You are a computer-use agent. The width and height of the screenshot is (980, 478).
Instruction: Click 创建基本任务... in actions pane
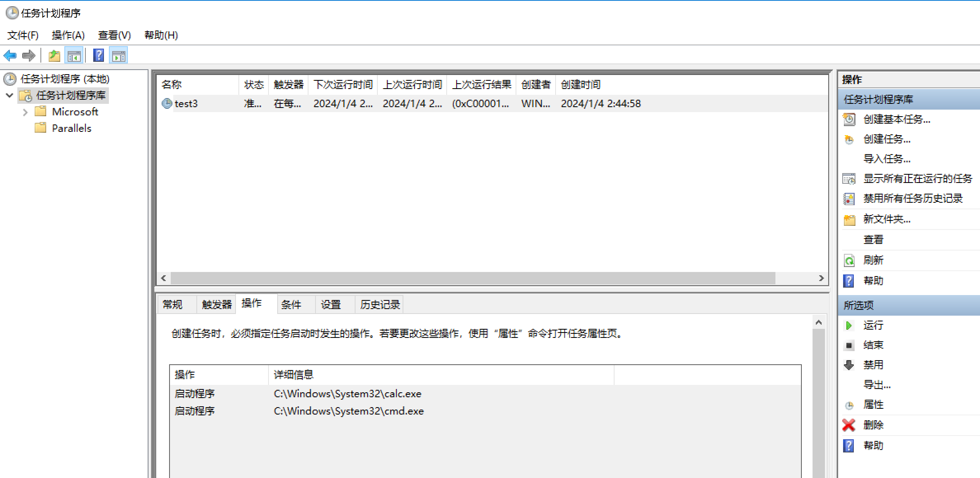point(897,119)
